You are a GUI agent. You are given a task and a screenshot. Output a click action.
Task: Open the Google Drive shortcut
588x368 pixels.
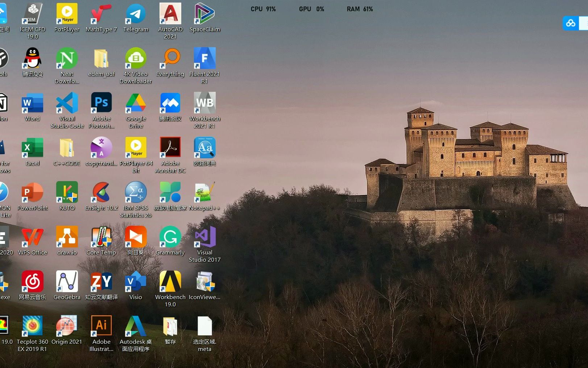(x=136, y=110)
